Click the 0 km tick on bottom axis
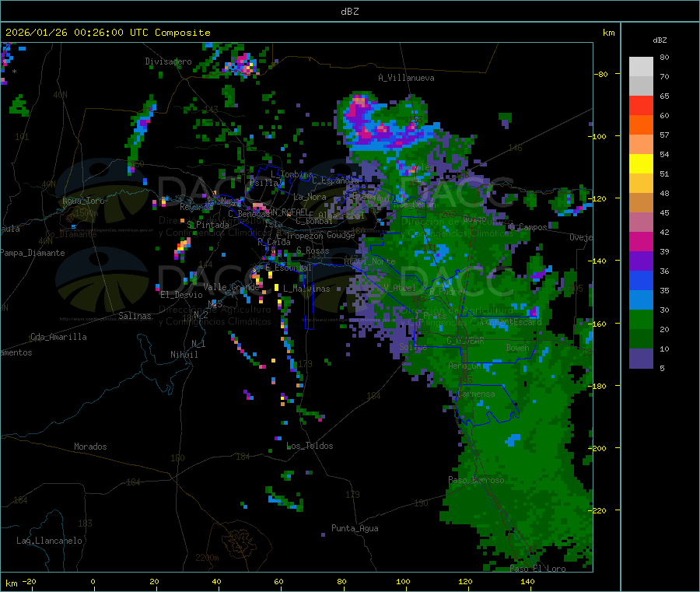This screenshot has height=592, width=700. (93, 581)
